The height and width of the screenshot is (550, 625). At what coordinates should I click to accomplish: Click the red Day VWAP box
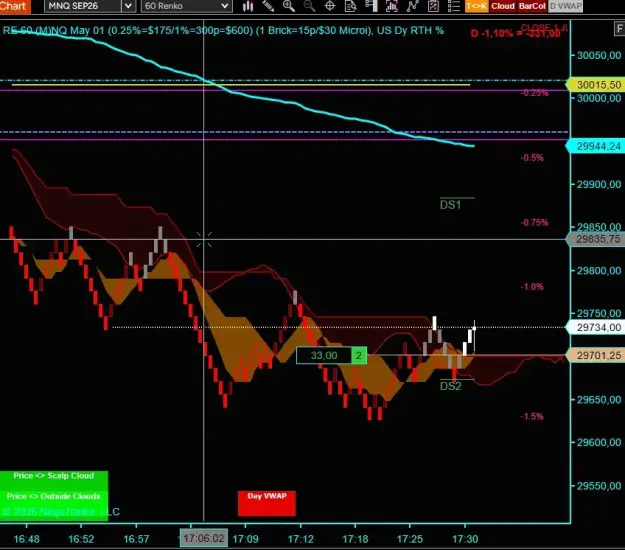coord(267,503)
